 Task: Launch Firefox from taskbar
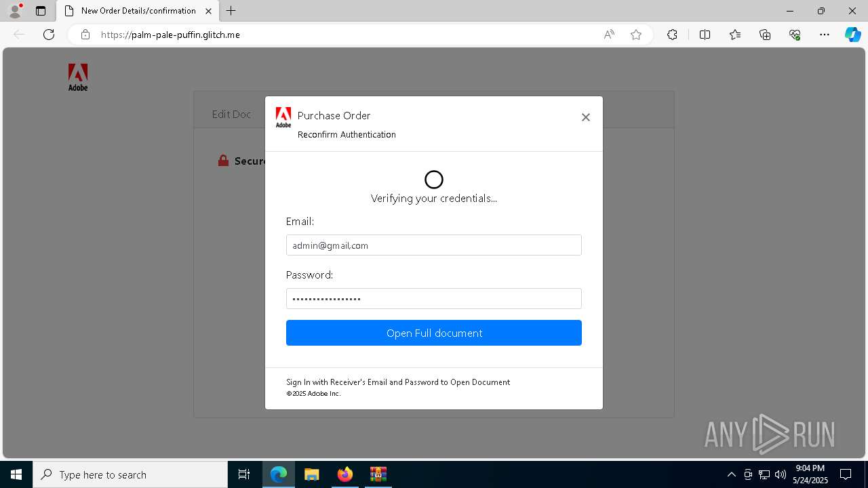pos(344,474)
